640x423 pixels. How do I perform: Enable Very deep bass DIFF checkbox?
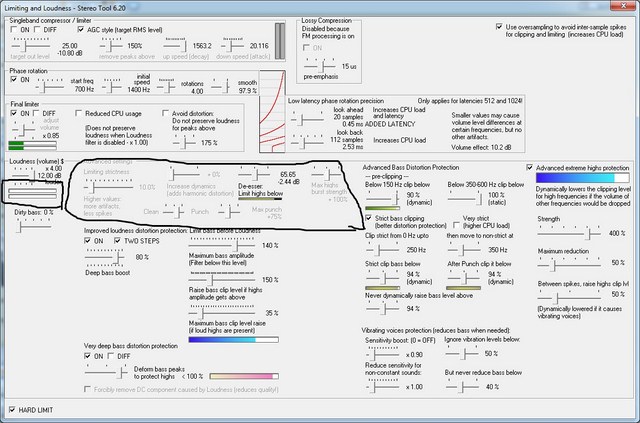111,356
